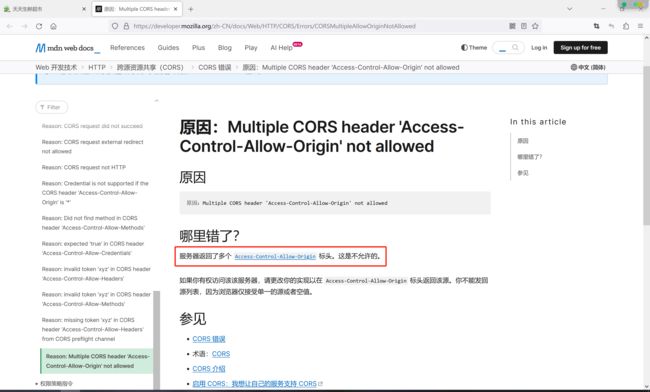Open sidebar item CORS request not HTTP

pos(84,167)
